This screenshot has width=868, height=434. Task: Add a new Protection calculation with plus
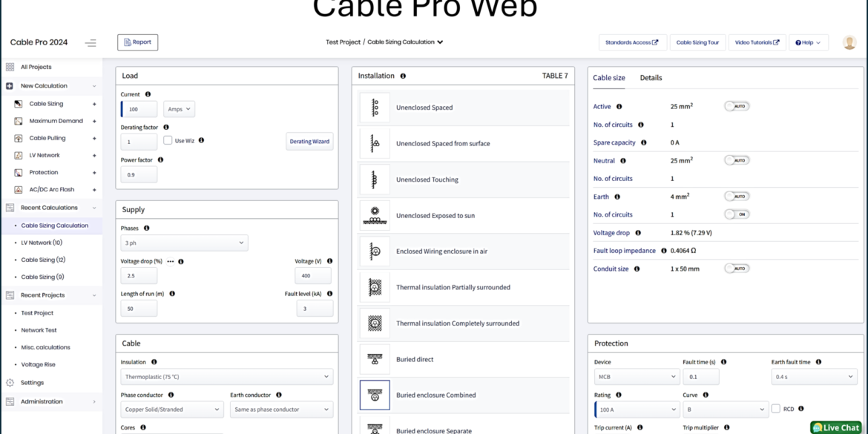(x=94, y=172)
